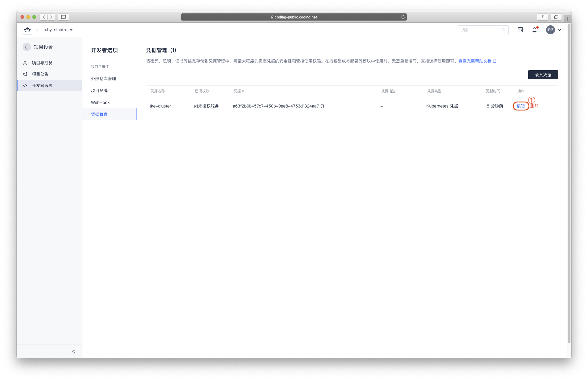Click the Safari show tabs overview icon

[556, 17]
